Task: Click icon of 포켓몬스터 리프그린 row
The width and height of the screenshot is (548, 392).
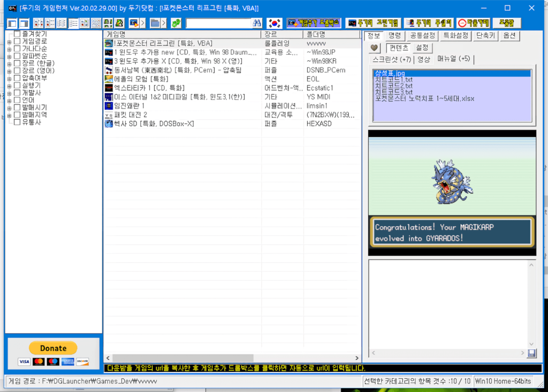Action: pyautogui.click(x=109, y=43)
